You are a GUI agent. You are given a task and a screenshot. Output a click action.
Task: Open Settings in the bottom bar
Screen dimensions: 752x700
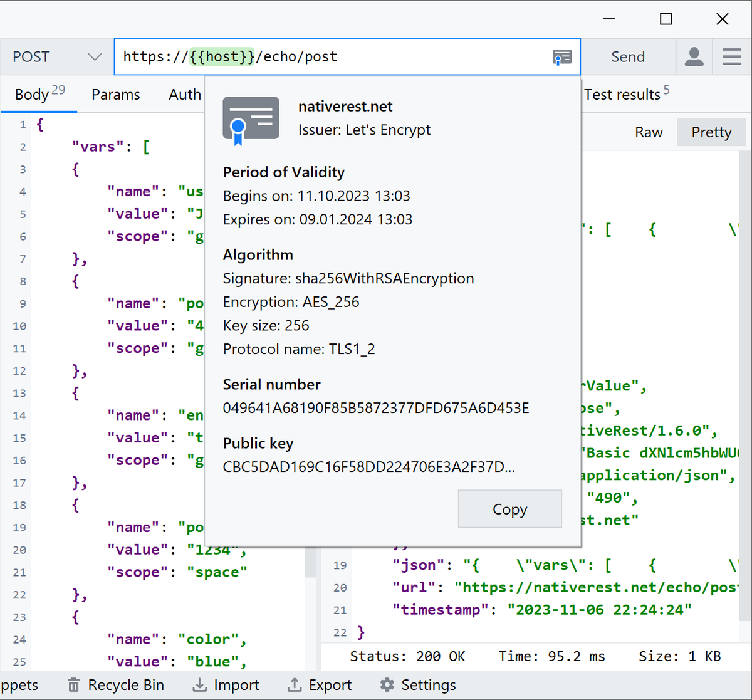click(418, 685)
